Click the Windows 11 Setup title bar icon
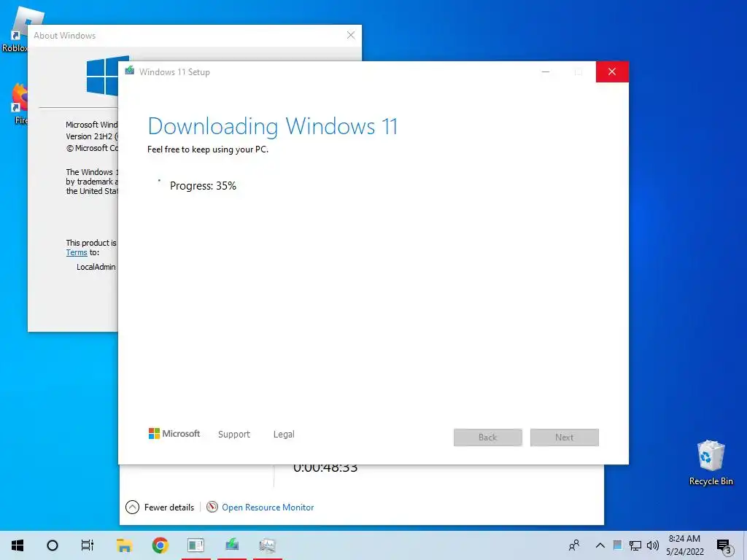This screenshot has height=560, width=747. 130,71
